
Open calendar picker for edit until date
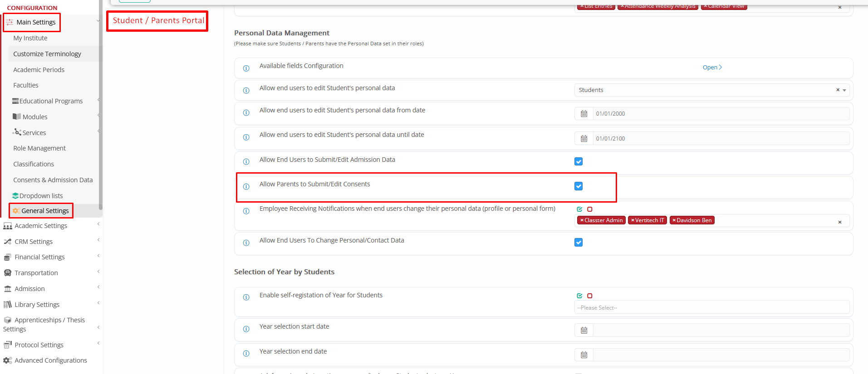click(584, 139)
